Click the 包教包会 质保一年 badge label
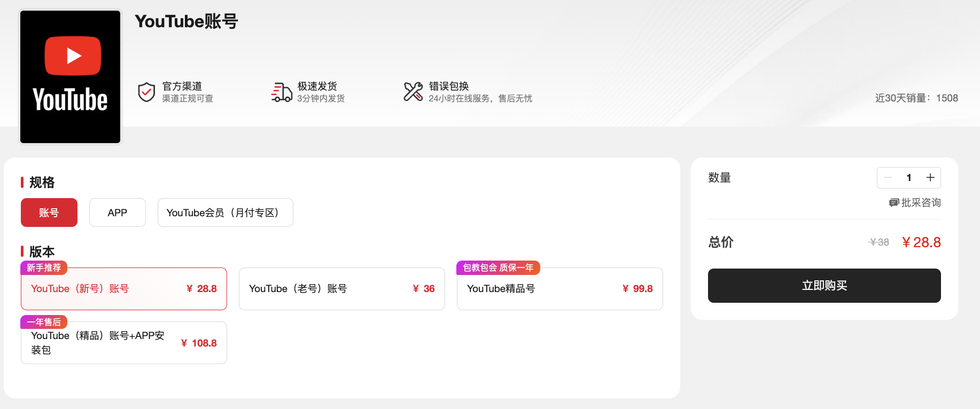Viewport: 980px width, 409px height. coord(498,268)
